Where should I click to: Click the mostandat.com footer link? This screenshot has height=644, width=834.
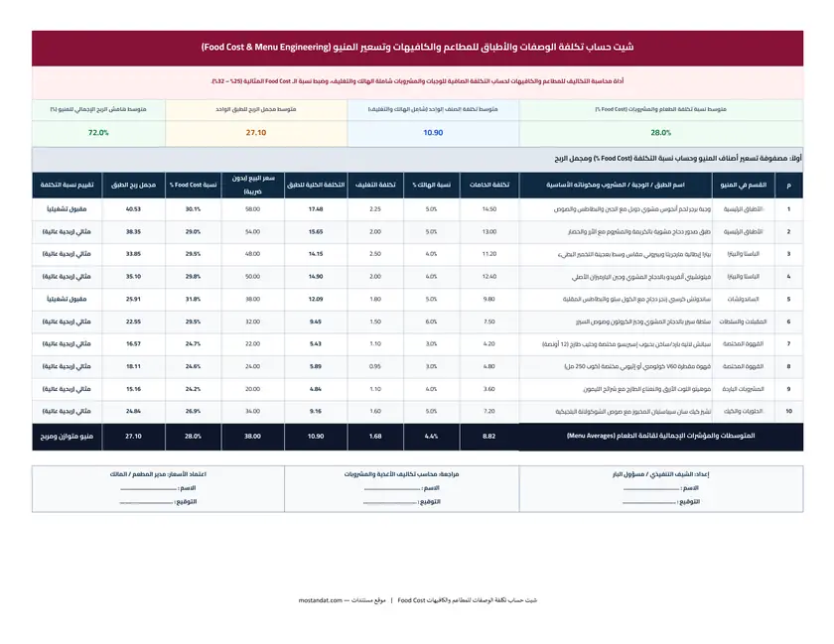click(x=320, y=600)
